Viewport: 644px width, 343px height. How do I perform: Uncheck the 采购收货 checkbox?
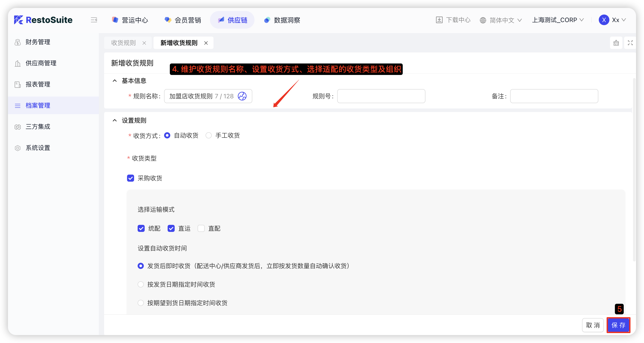point(131,178)
